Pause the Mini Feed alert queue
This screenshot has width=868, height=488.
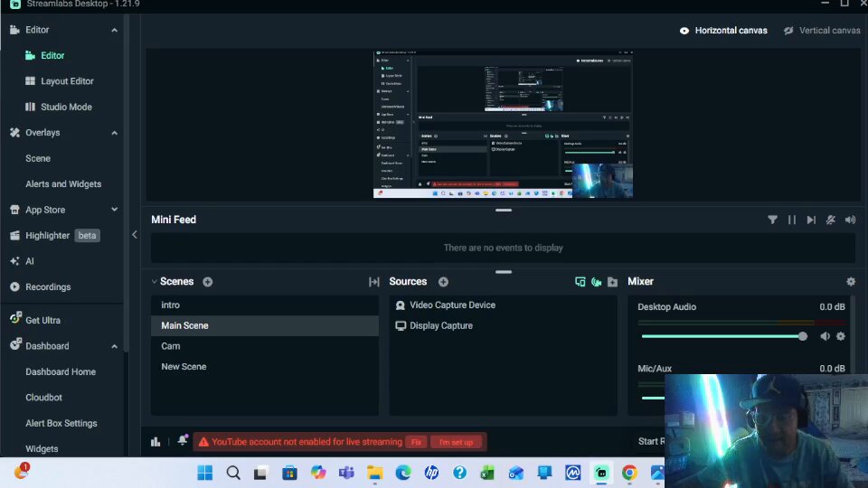click(792, 220)
